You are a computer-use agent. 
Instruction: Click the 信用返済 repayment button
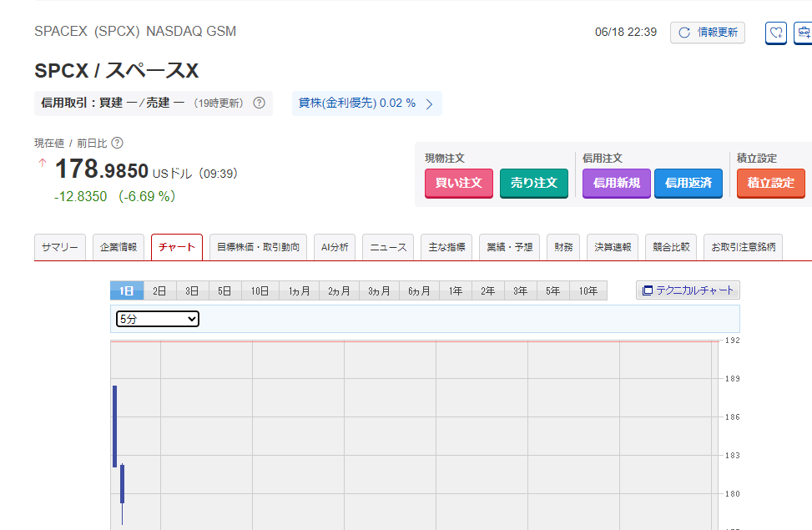click(688, 183)
